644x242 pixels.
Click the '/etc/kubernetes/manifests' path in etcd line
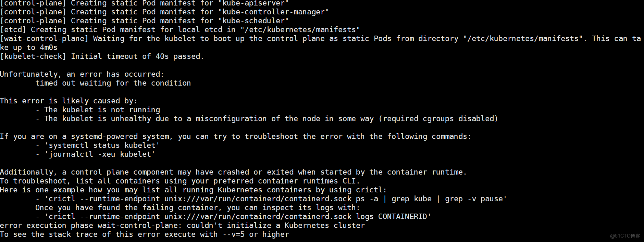(300, 30)
